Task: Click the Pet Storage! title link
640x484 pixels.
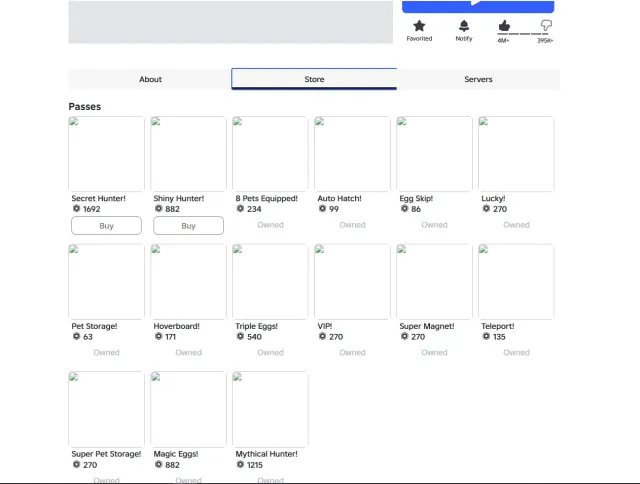Action: (x=94, y=326)
